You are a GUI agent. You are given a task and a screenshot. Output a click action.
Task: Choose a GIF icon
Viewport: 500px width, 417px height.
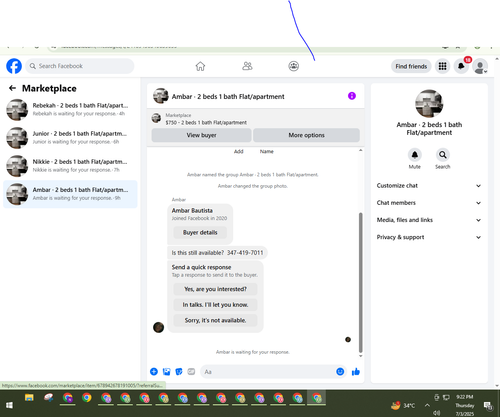191,372
